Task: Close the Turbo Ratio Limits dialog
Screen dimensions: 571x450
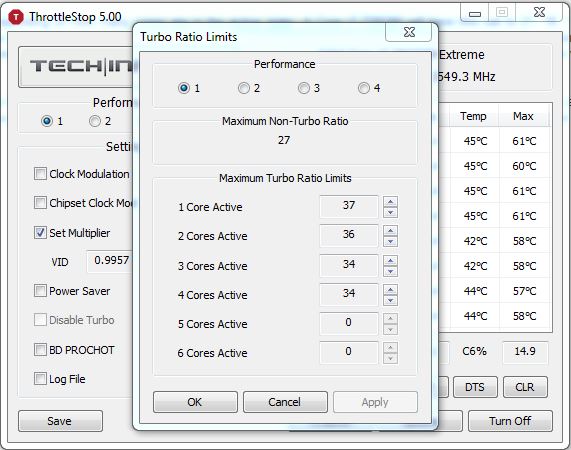Action: [x=409, y=32]
